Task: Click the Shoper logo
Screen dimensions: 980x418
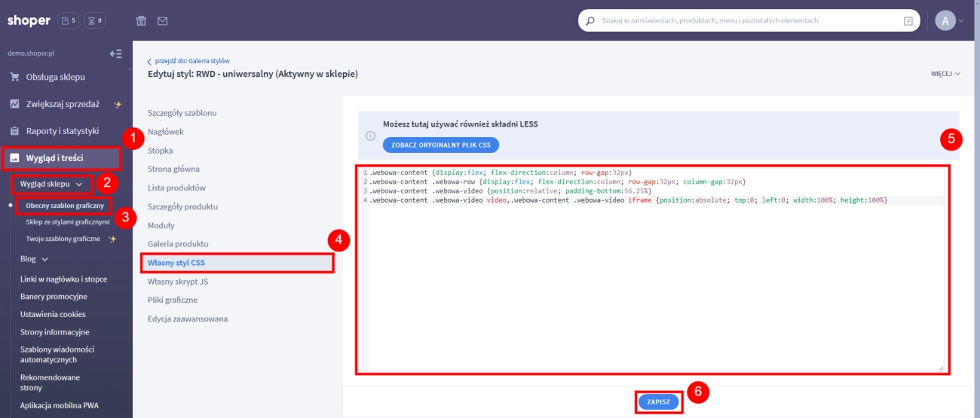Action: tap(28, 20)
